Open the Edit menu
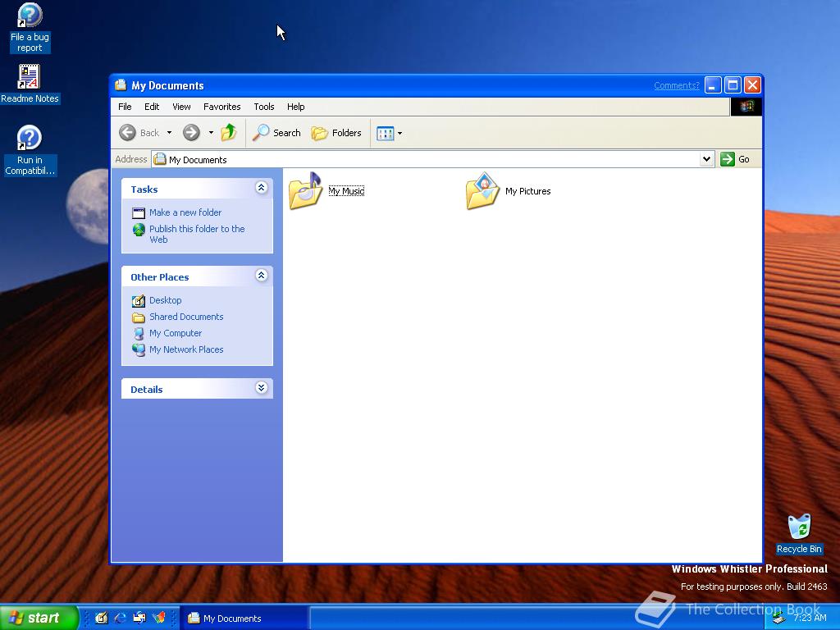 pos(152,107)
